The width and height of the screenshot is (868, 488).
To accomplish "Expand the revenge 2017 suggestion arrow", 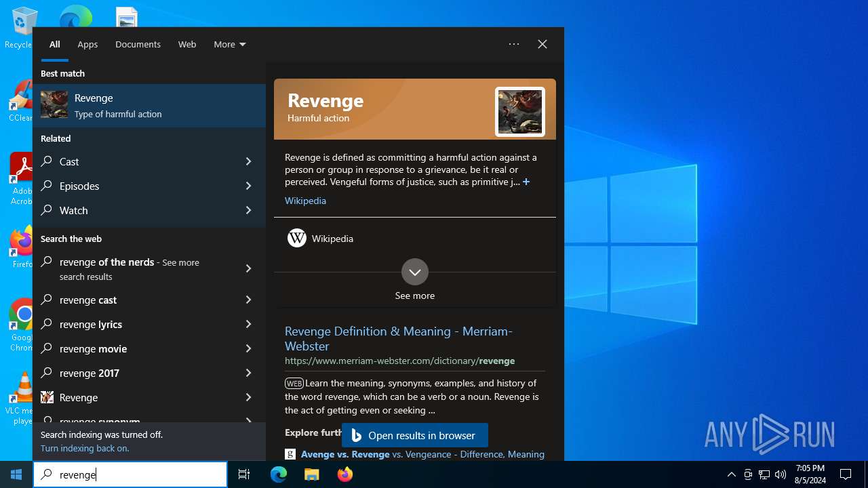I will point(248,373).
